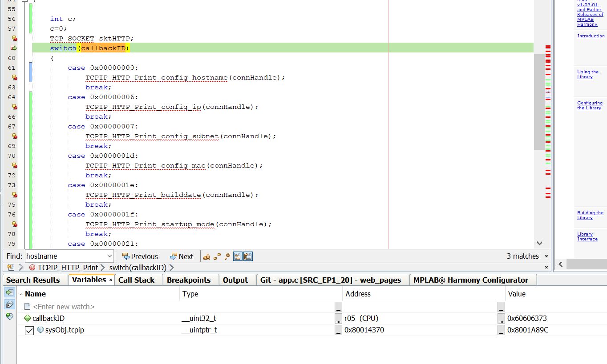Image resolution: width=607 pixels, height=364 pixels.
Task: Close the Variables tab
Action: [x=111, y=280]
